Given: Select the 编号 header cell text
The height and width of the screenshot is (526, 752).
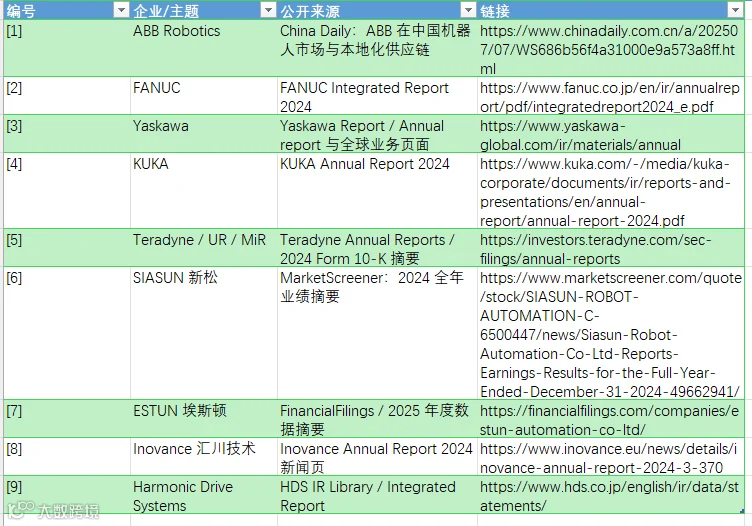Looking at the screenshot, I should tap(21, 11).
